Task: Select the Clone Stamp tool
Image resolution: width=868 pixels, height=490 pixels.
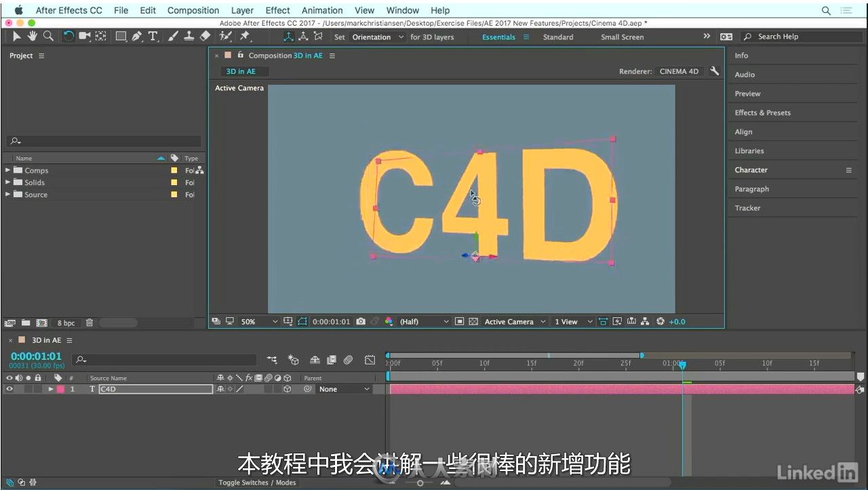Action: pyautogui.click(x=189, y=37)
